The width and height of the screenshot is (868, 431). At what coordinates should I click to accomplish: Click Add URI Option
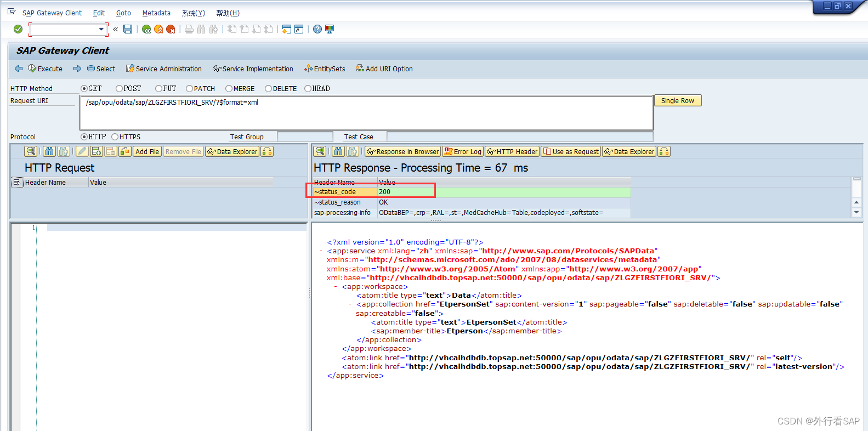pos(384,69)
